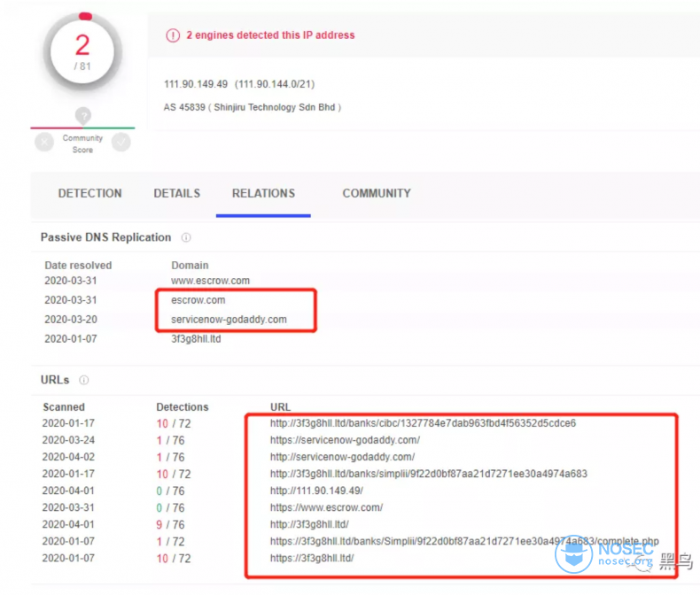Image resolution: width=700 pixels, height=595 pixels.
Task: Click the servicenow-godaddy.com domain in Passive DNS
Action: pyautogui.click(x=229, y=320)
